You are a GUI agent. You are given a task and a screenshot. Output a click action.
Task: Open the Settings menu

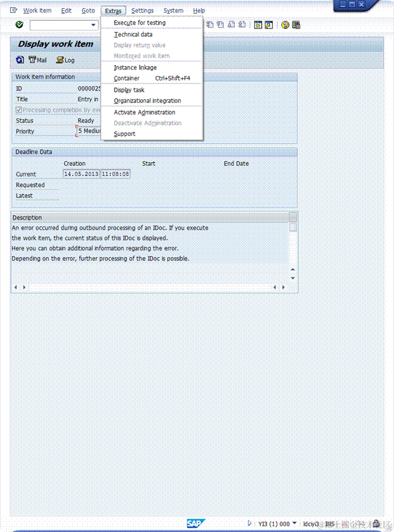pos(142,11)
